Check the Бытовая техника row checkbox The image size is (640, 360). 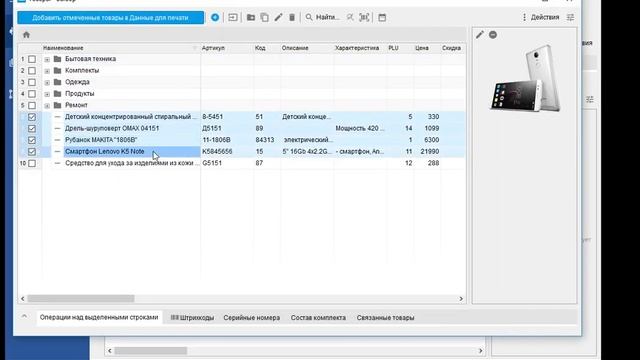(x=32, y=59)
